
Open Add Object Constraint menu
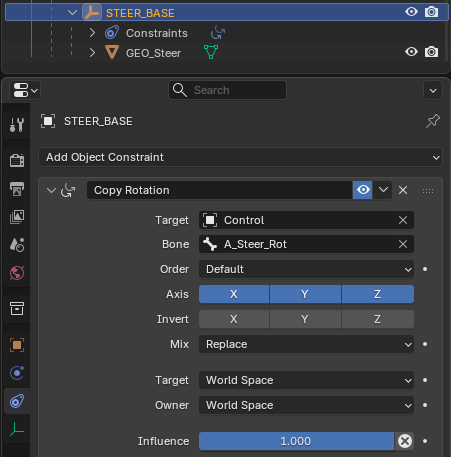[x=240, y=157]
